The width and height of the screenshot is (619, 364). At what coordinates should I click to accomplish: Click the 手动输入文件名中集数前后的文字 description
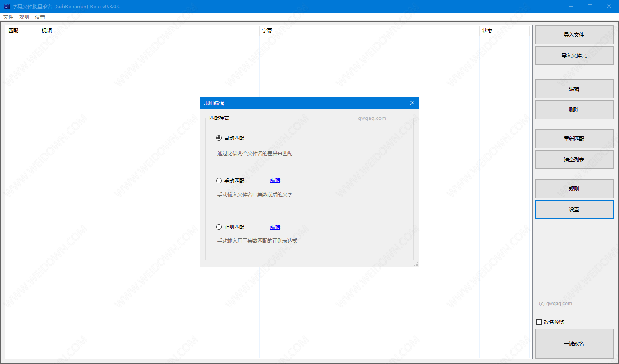[255, 194]
